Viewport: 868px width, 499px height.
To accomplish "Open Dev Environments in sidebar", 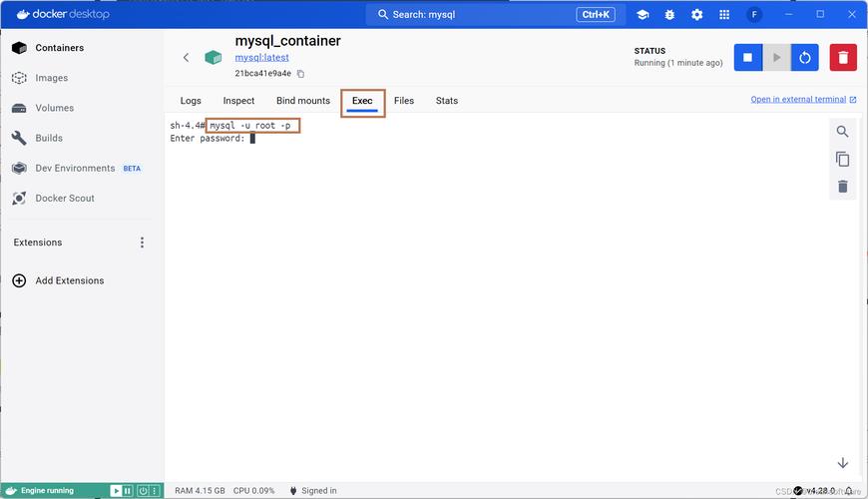I will pos(77,169).
